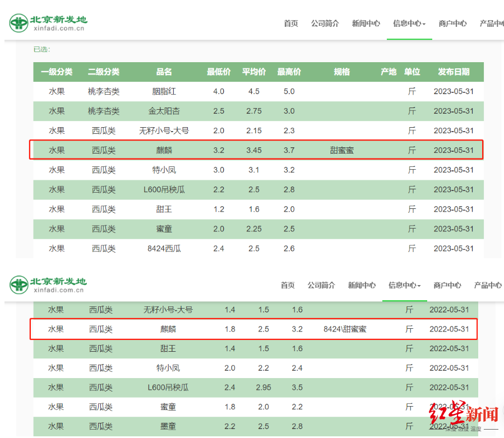This screenshot has width=504, height=438.
Task: Click the 已选: filter label
Action: coord(41,49)
